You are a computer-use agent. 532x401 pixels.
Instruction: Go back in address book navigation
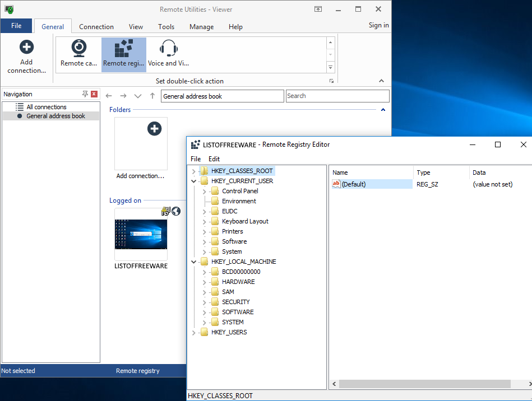click(x=109, y=96)
